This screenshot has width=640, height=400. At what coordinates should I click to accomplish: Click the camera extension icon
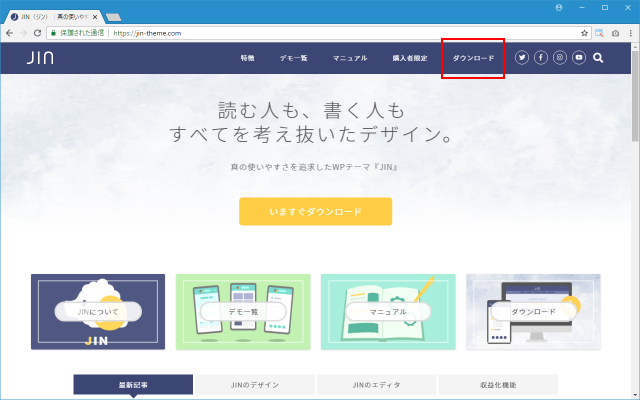click(615, 33)
